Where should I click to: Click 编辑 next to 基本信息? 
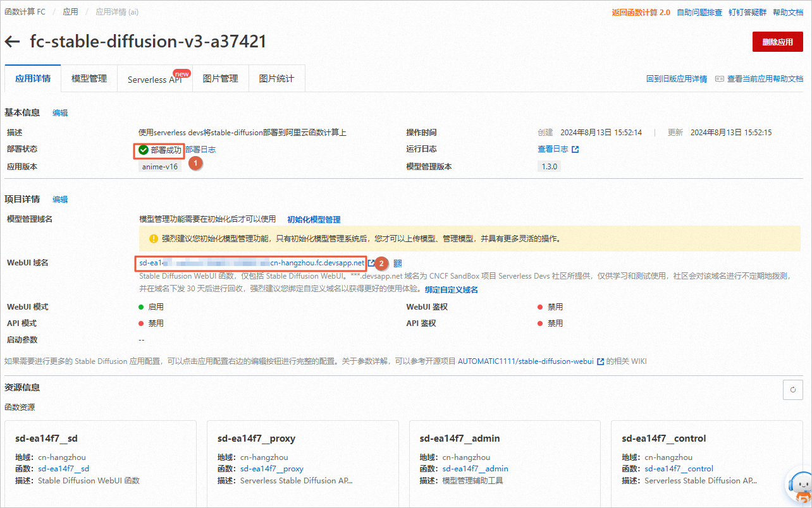click(60, 113)
